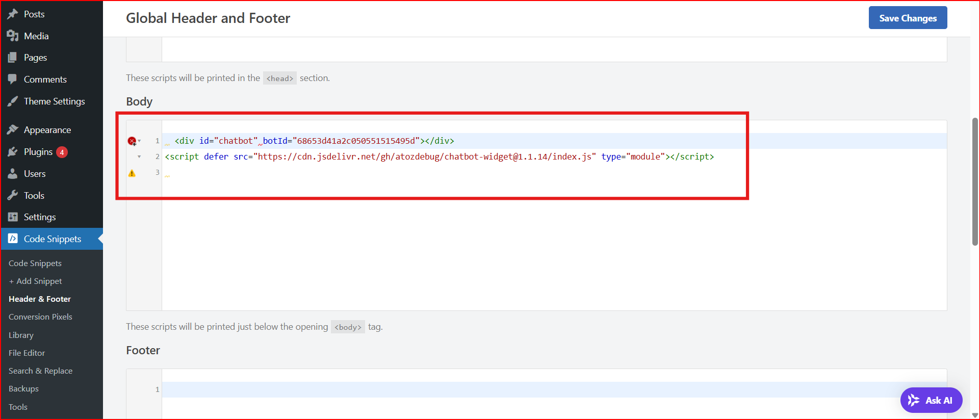This screenshot has height=420, width=980.
Task: Open the main Tools menu with wrench
Action: click(51, 195)
